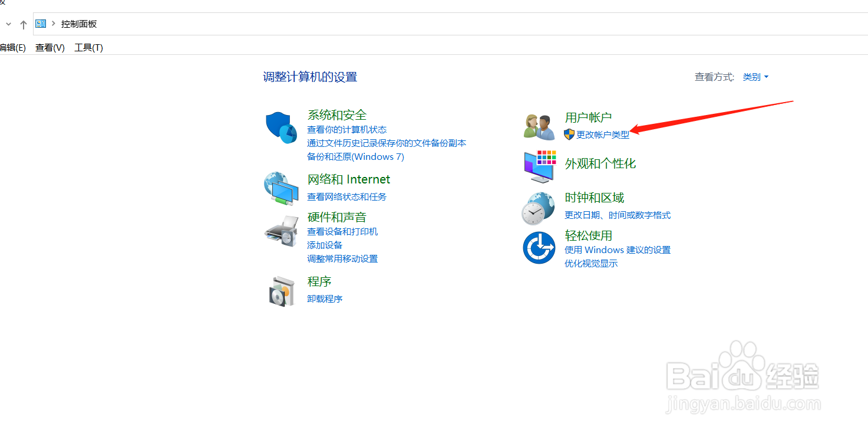Screen dimensions: 868x433
Task: Open 查看你的计算机状态
Action: click(x=346, y=129)
